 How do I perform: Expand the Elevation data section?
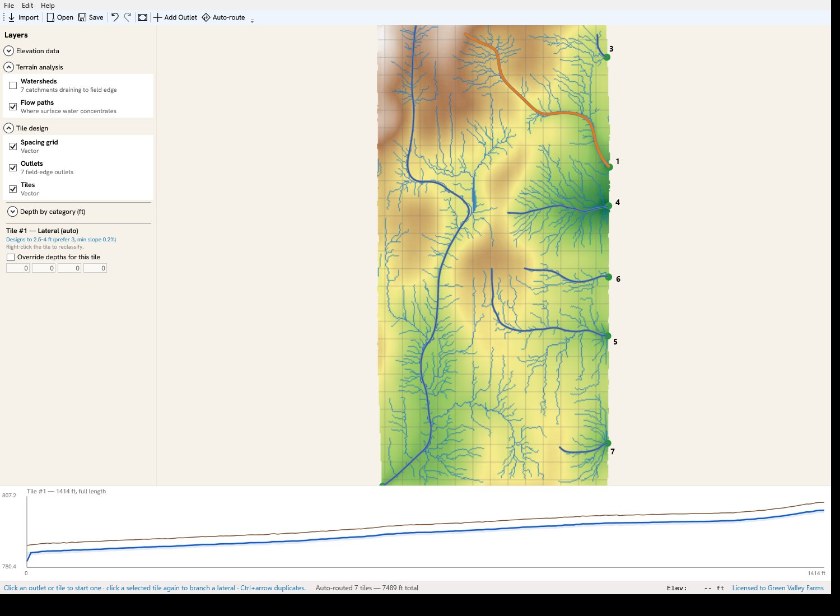(x=8, y=51)
